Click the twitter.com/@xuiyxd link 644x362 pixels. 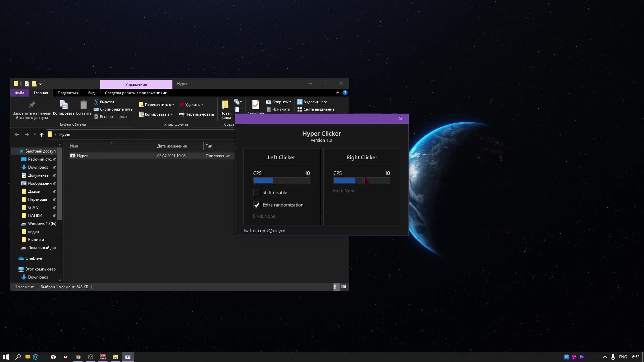point(264,230)
